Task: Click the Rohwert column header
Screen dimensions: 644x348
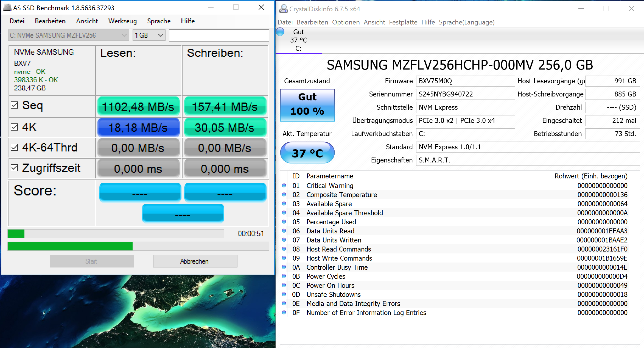Action: (591, 176)
